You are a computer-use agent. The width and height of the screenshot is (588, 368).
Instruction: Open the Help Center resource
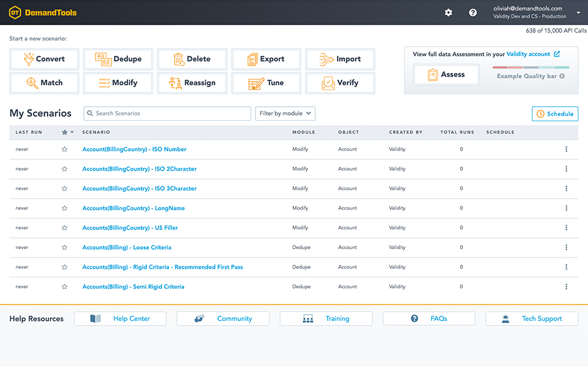[121, 319]
